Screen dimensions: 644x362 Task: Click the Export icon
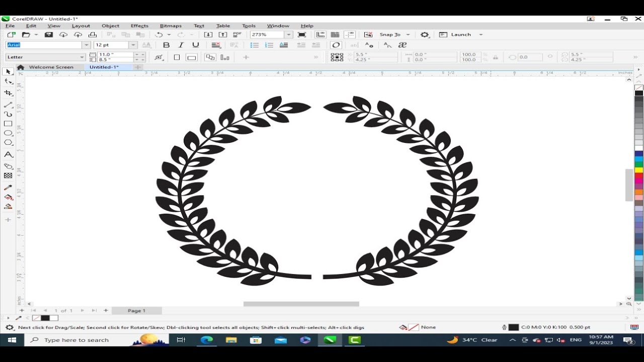tap(223, 35)
